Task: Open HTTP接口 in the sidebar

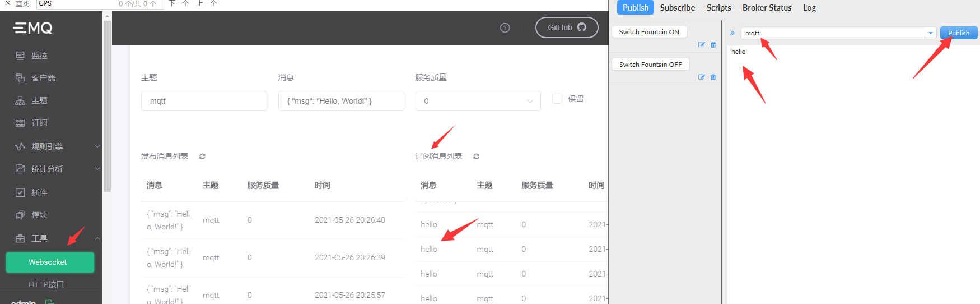Action: pos(46,284)
